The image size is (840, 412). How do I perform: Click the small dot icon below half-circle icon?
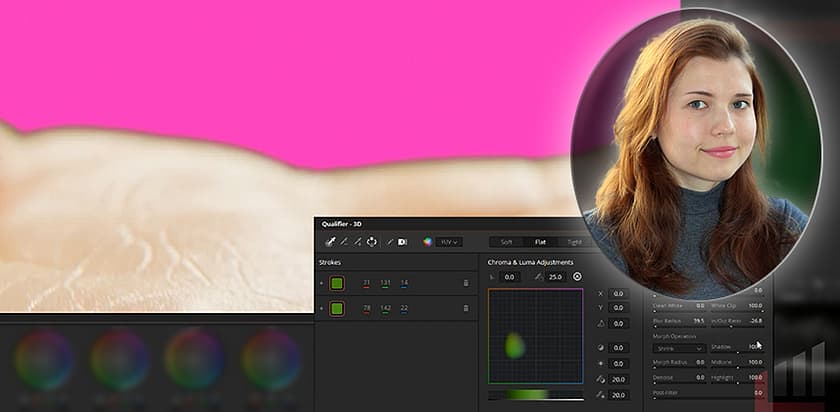click(601, 364)
